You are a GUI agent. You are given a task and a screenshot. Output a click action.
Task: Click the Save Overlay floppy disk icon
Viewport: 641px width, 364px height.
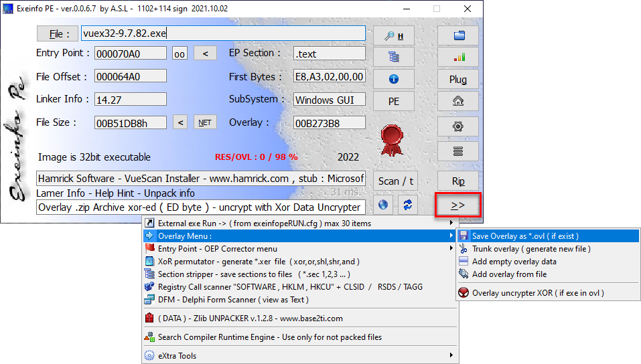coord(464,236)
